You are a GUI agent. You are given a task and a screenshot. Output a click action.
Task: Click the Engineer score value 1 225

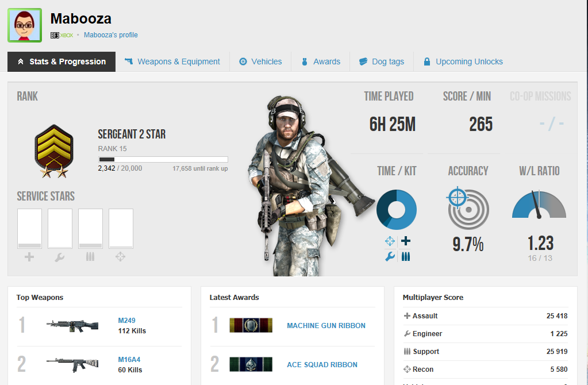[x=559, y=334]
